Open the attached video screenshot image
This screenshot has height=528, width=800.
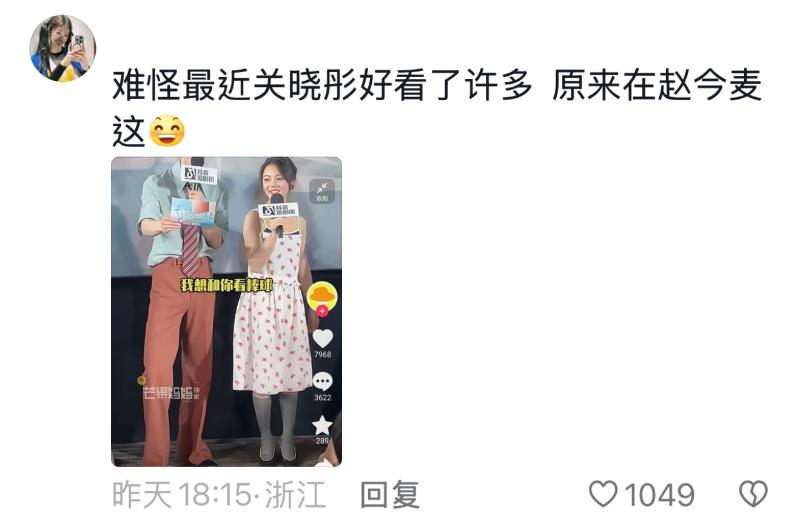coord(227,312)
